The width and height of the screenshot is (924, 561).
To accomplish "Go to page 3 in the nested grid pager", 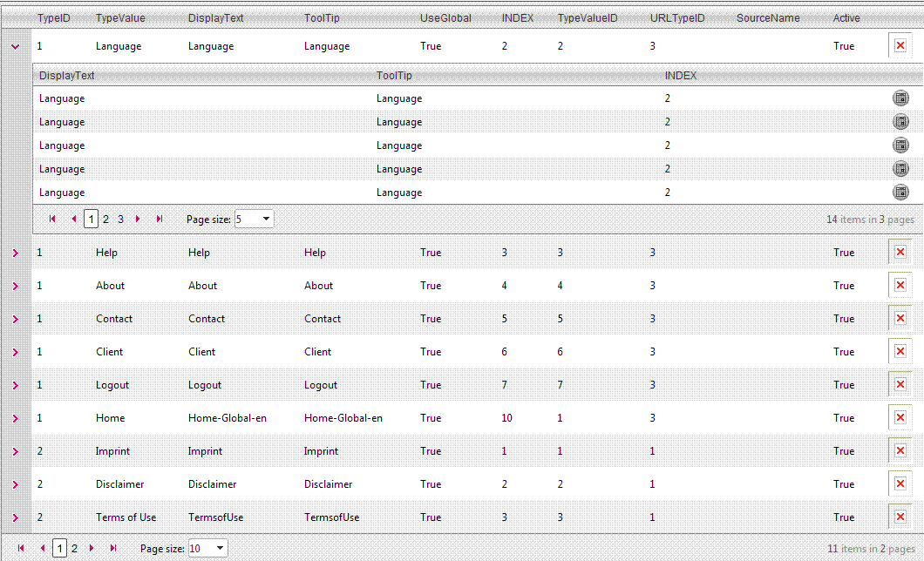I will click(121, 220).
